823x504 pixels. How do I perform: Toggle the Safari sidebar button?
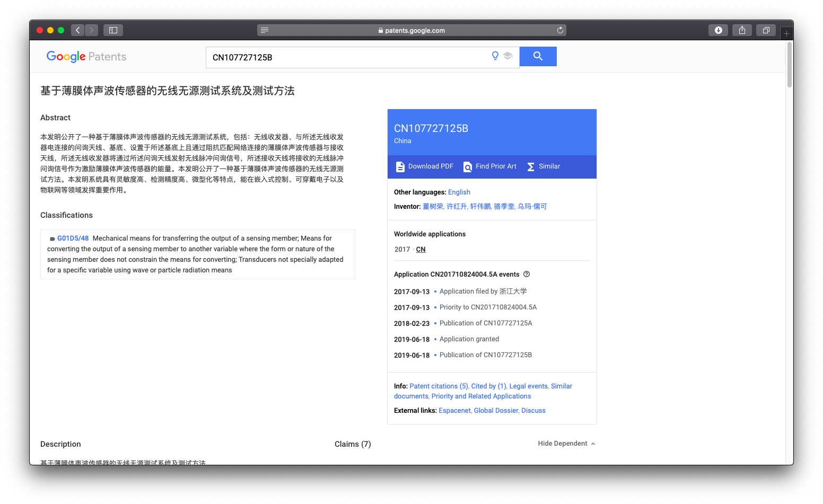pos(113,30)
